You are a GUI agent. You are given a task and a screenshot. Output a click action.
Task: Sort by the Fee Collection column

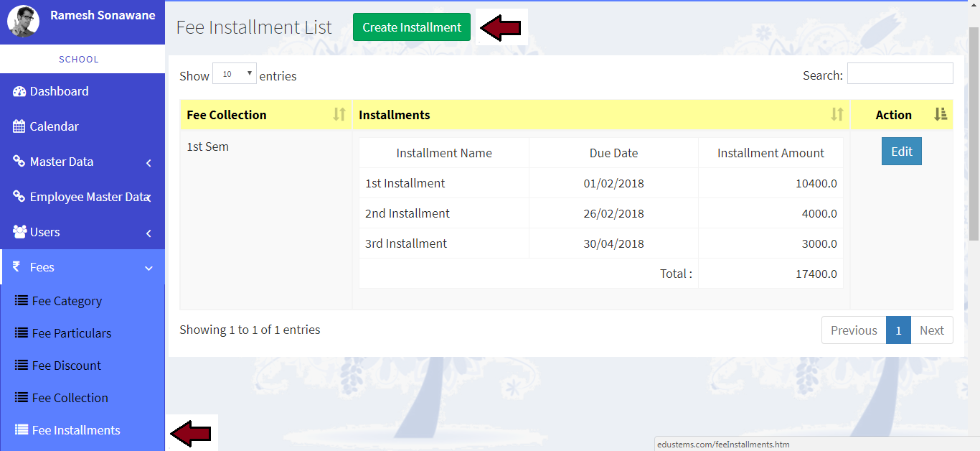pos(339,115)
